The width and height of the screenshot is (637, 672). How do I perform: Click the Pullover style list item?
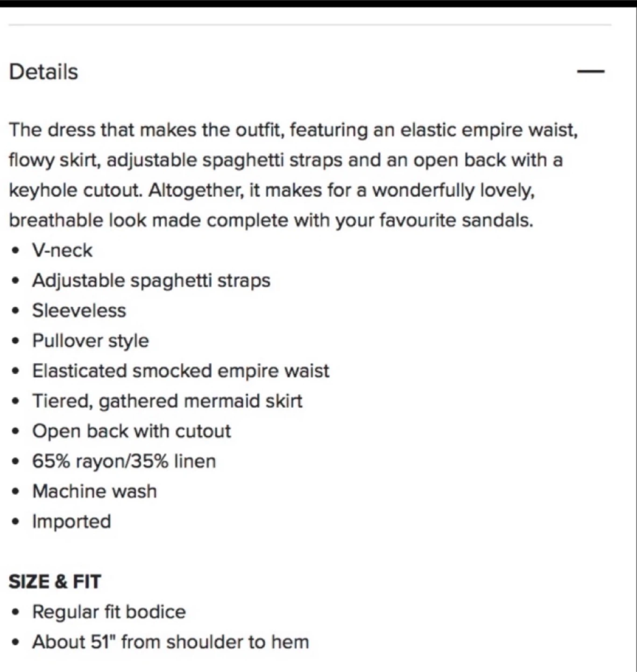point(91,341)
